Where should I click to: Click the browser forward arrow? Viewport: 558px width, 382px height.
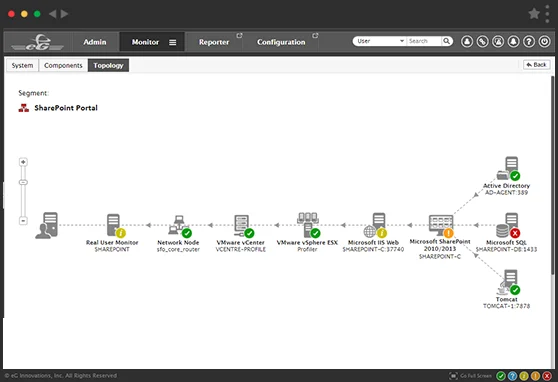coord(64,14)
